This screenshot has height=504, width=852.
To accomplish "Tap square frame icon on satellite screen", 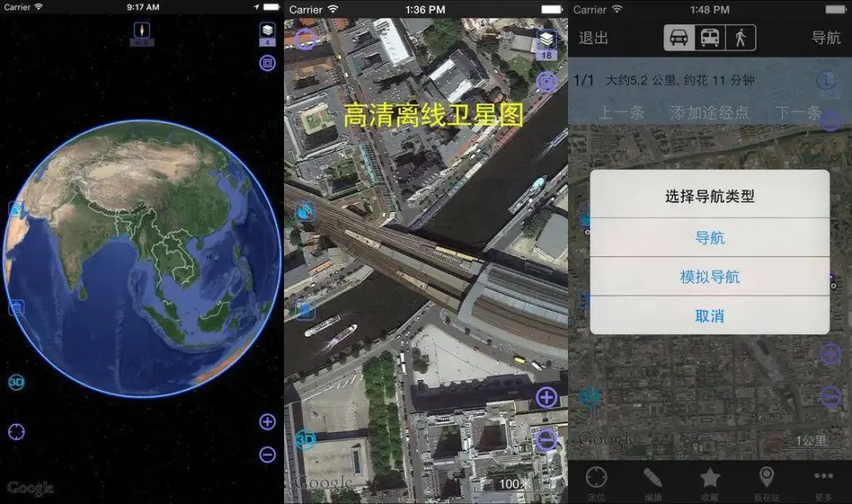I will click(547, 82).
